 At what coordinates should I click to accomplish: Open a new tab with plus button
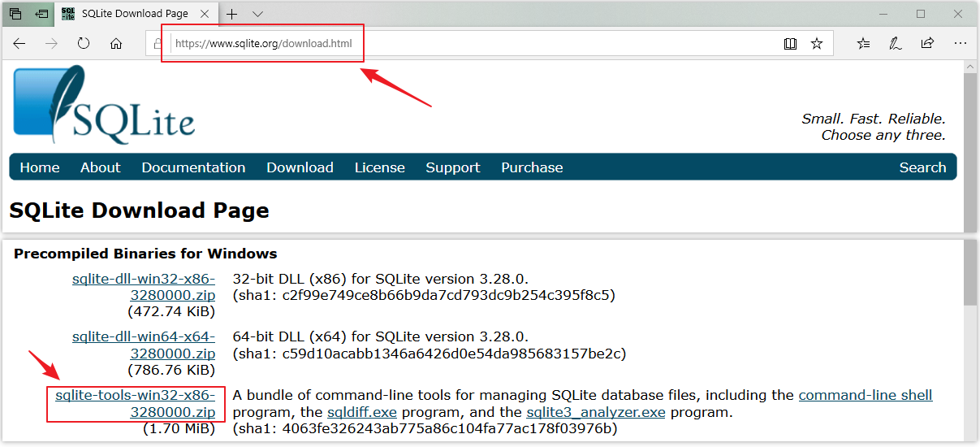pos(232,14)
